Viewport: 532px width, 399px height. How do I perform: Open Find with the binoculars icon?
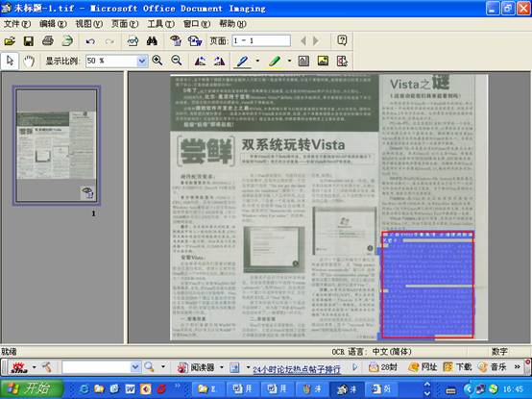tap(152, 41)
